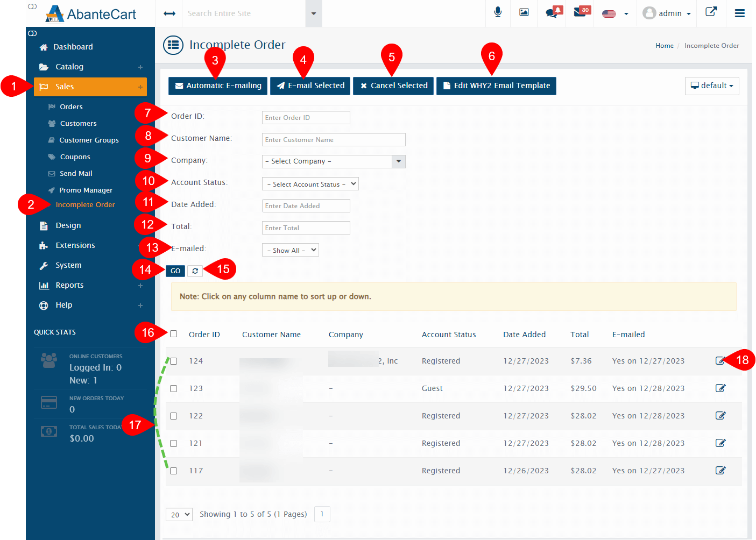Open the Select Company dropdown
756x540 pixels.
[333, 161]
